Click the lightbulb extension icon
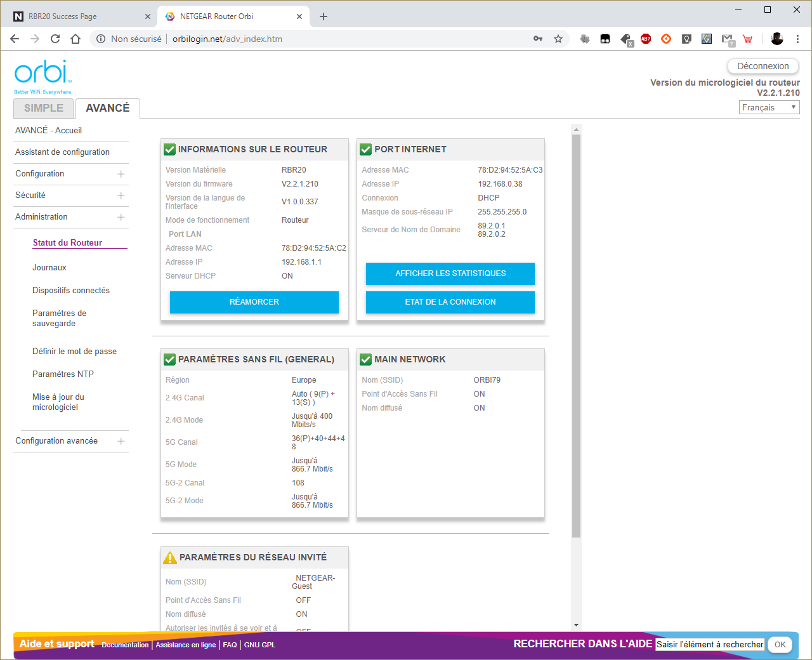812x660 pixels. [686, 39]
